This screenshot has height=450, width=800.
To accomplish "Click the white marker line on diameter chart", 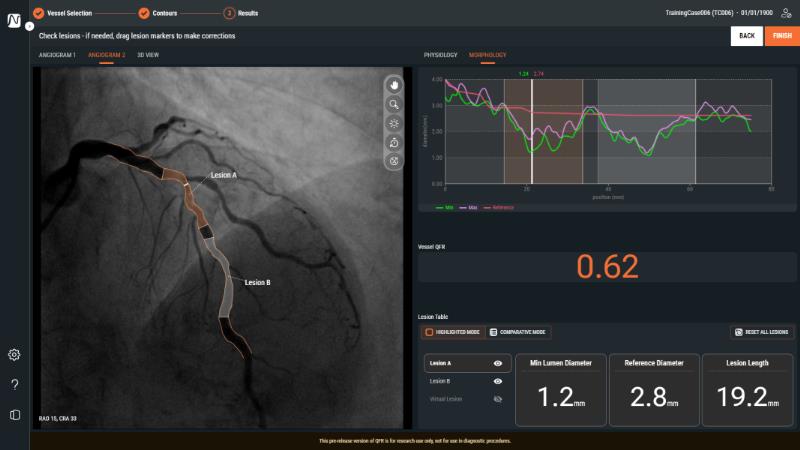I will pos(532,130).
